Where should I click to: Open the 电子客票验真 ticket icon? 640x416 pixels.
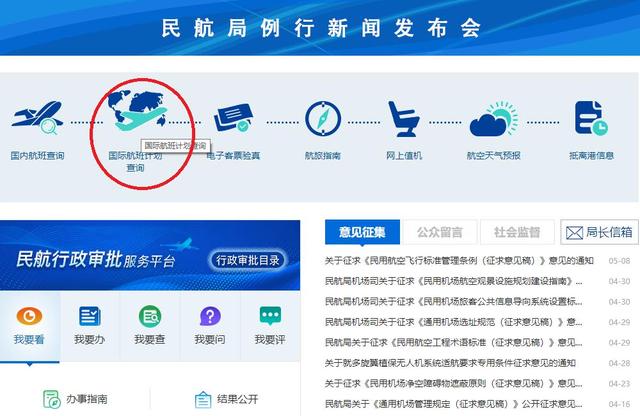(233, 118)
